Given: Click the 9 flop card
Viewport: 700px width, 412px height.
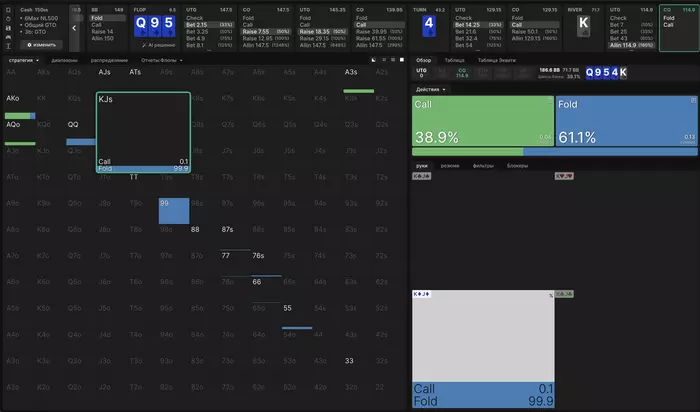Looking at the screenshot, I should pos(154,26).
